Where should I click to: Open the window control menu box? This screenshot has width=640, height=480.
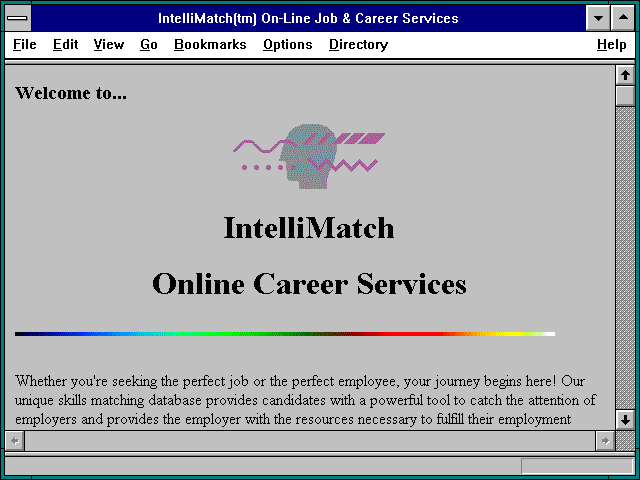18,18
